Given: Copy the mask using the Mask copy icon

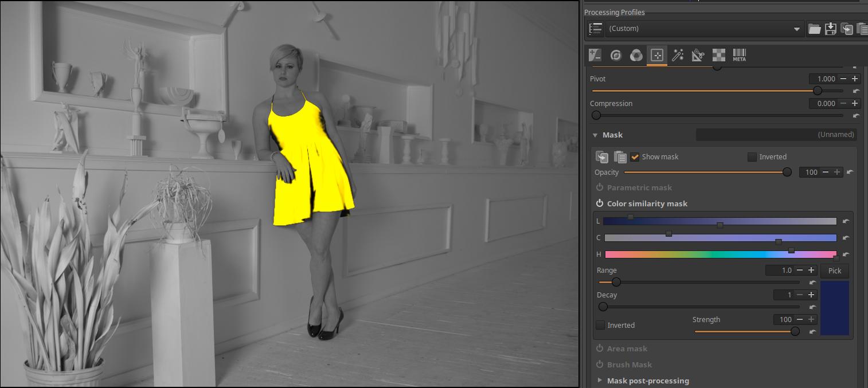Looking at the screenshot, I should (x=602, y=157).
